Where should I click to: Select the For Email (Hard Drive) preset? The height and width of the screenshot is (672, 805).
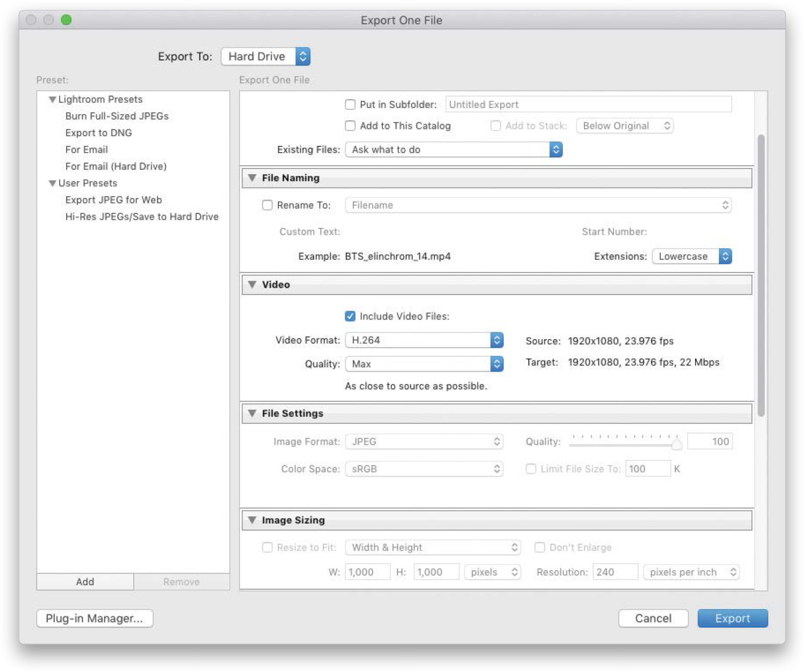[x=116, y=166]
